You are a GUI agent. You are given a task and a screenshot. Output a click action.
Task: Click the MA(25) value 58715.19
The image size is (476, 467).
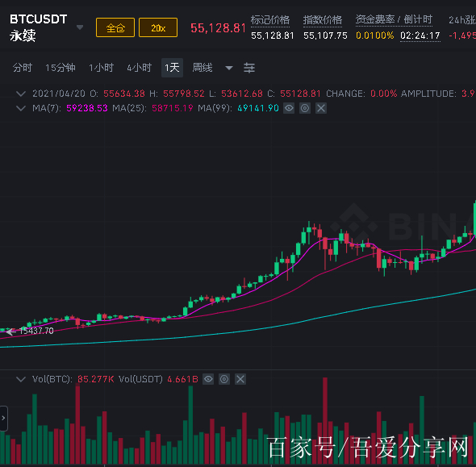tap(173, 108)
